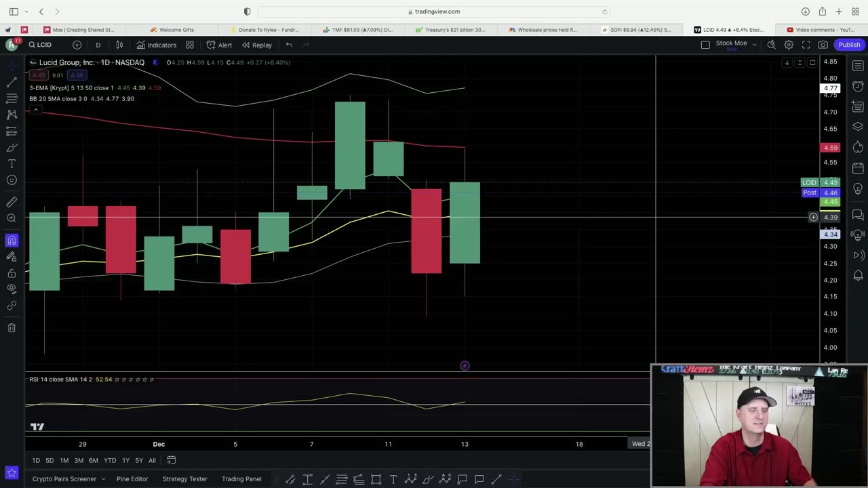Screen dimensions: 868x488
Task: Select the 1D time range
Action: click(x=36, y=460)
